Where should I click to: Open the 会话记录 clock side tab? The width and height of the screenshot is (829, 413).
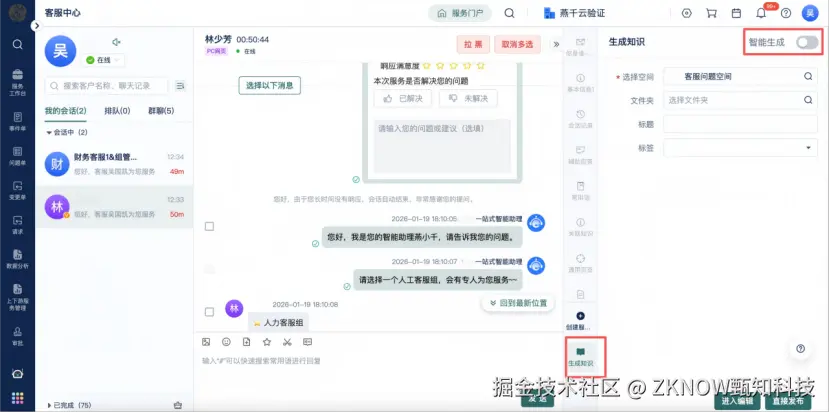click(x=581, y=119)
